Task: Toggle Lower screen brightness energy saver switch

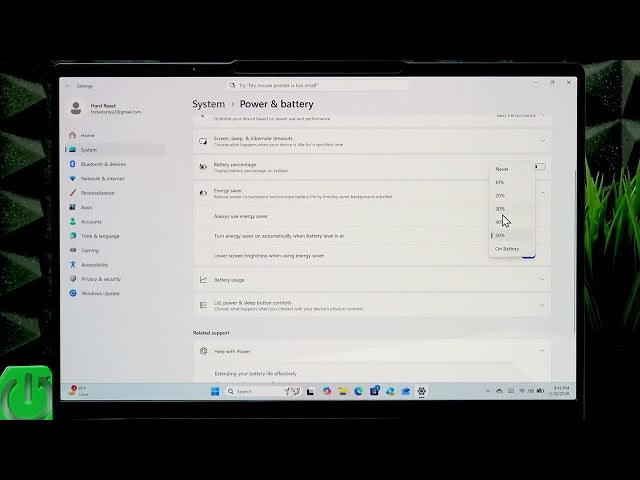Action: 529,256
